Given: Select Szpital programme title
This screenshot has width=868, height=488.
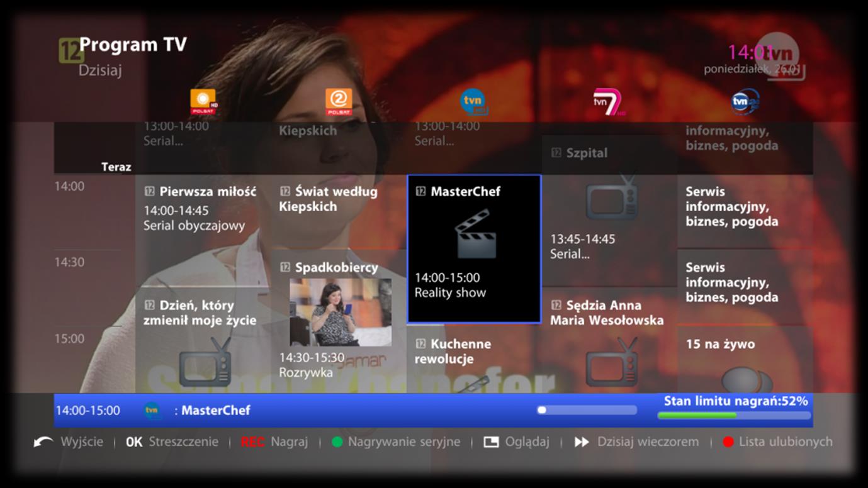Looking at the screenshot, I should pyautogui.click(x=587, y=153).
